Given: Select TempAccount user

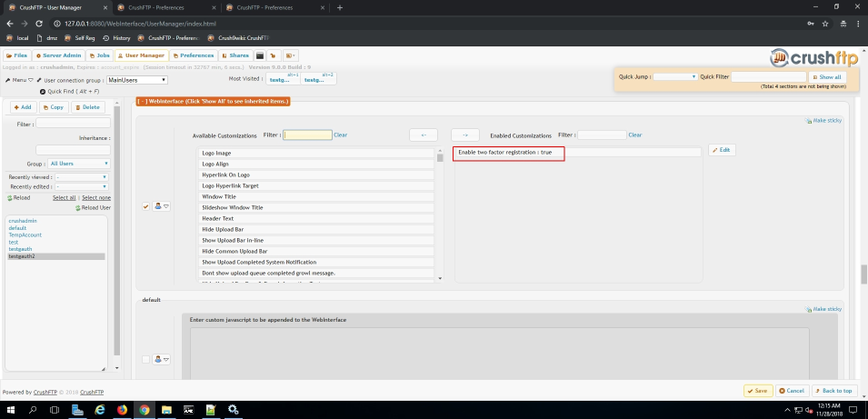Looking at the screenshot, I should click(x=25, y=235).
